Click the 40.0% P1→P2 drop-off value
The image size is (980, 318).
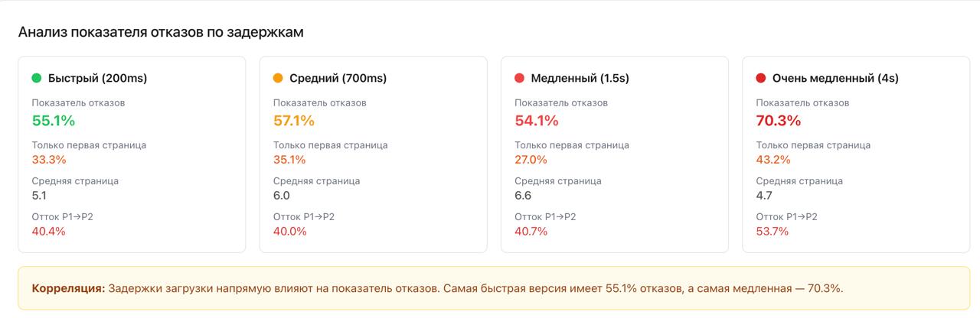point(290,232)
